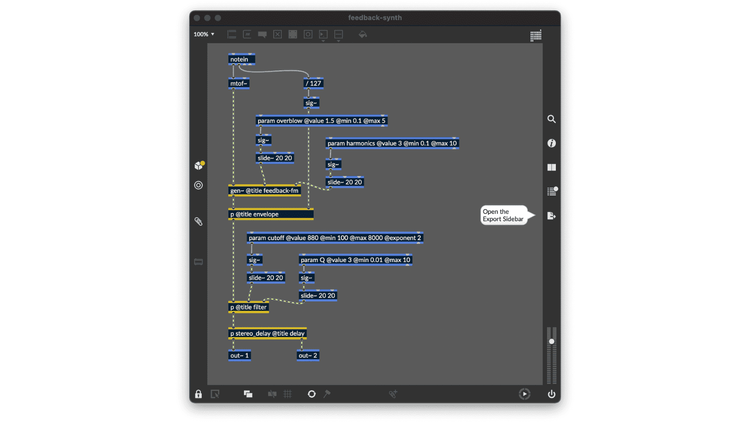Toggle the grid display icon
Screen dimensions: 750x422
[288, 394]
